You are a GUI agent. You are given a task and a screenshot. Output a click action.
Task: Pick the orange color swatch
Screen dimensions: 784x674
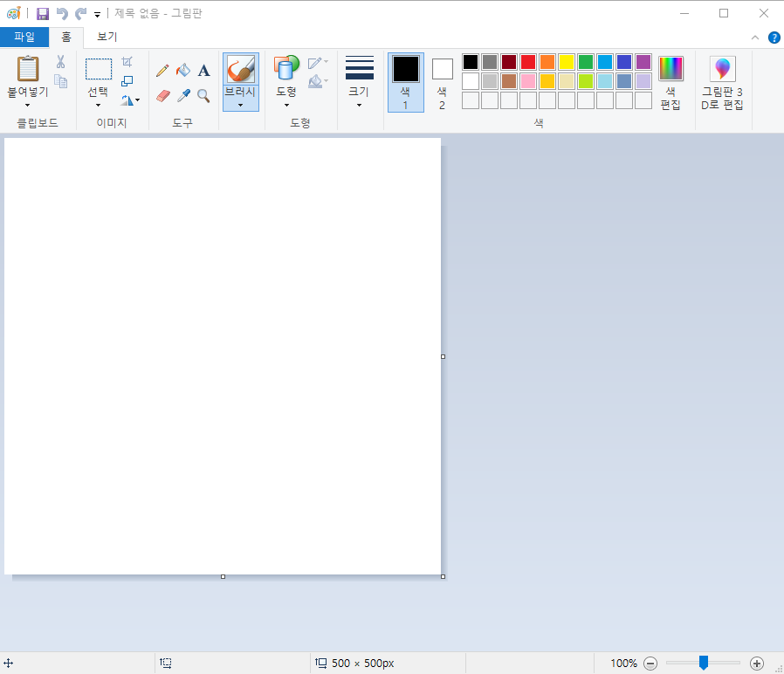click(x=547, y=61)
